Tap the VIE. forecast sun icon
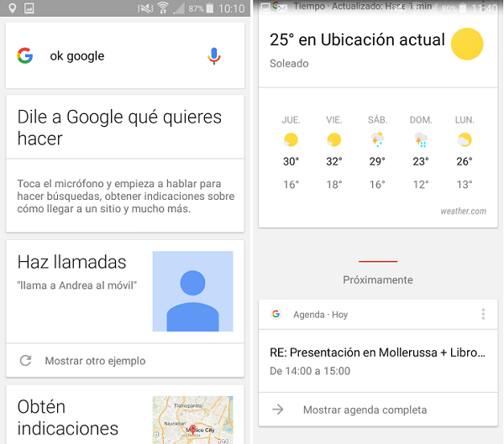 point(334,140)
